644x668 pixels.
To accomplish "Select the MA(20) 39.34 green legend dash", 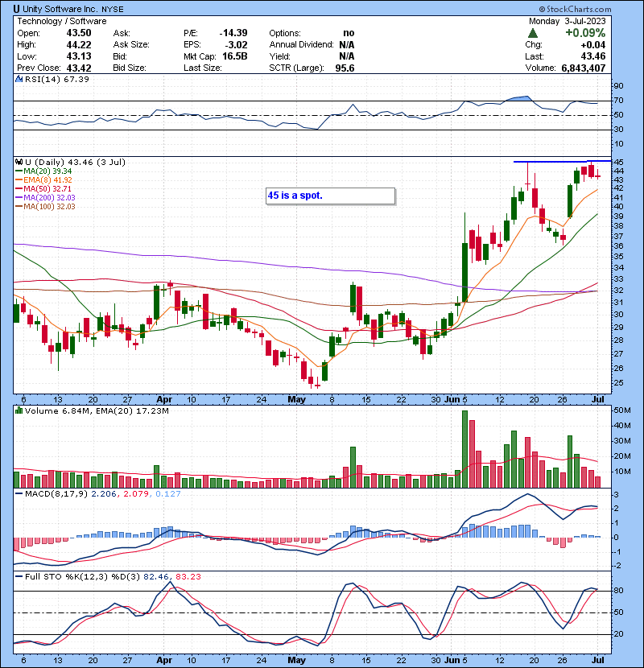I will click(x=19, y=171).
